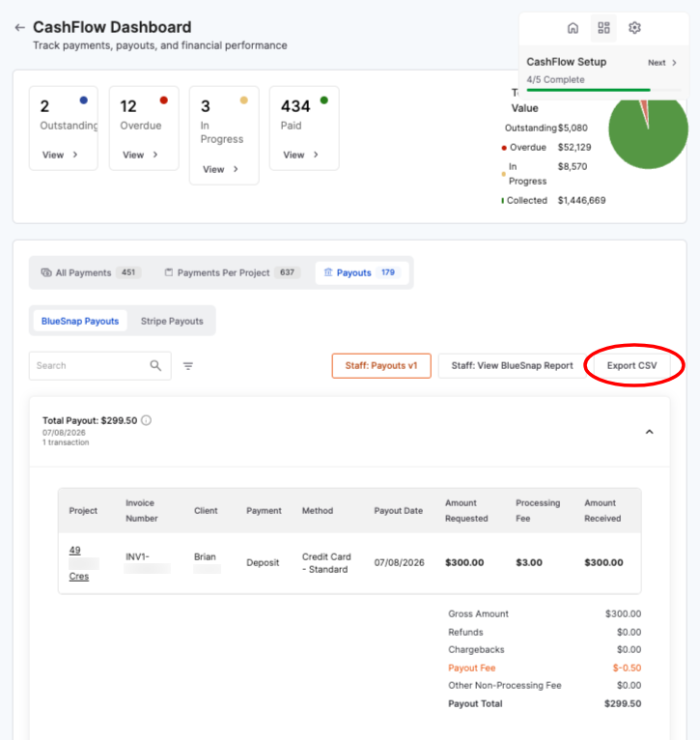
Task: View the Overdue payments card
Action: [x=144, y=128]
